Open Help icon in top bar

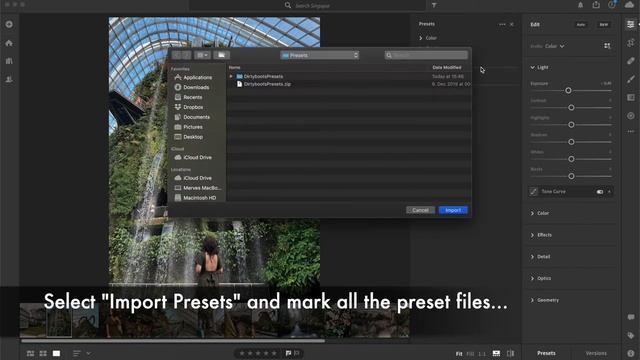tap(611, 5)
